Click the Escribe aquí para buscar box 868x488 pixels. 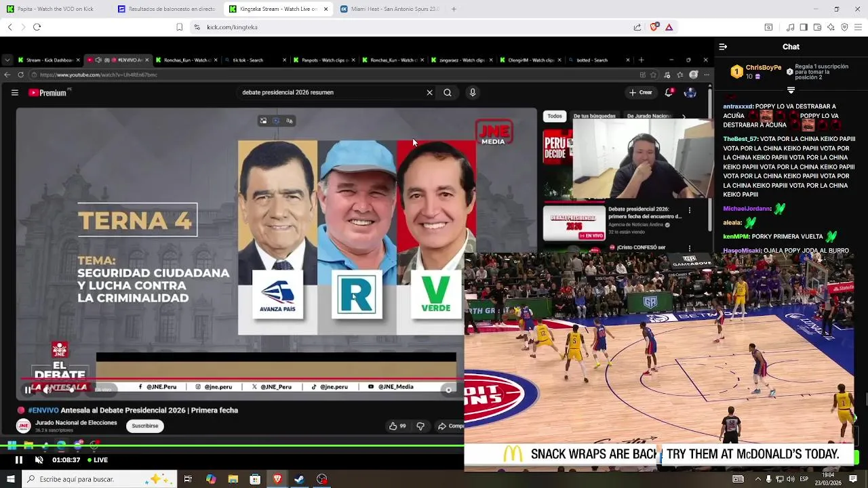tap(100, 479)
